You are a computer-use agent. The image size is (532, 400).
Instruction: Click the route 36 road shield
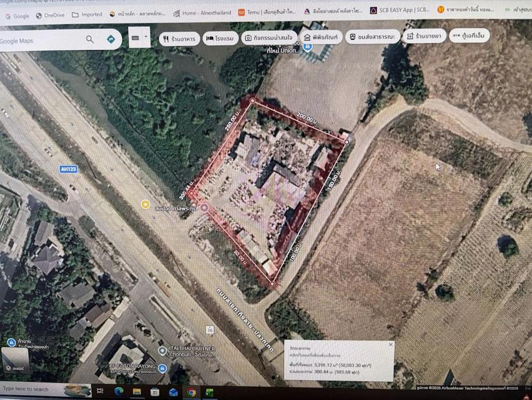(x=210, y=329)
